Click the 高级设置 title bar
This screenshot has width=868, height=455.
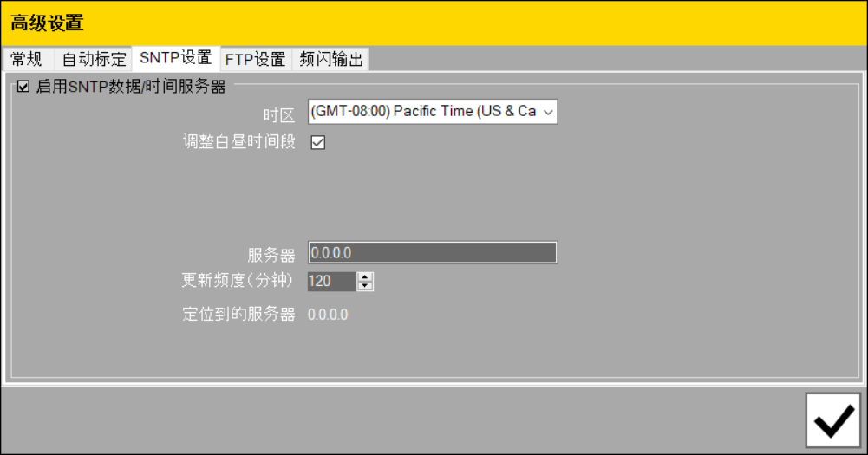(434, 23)
